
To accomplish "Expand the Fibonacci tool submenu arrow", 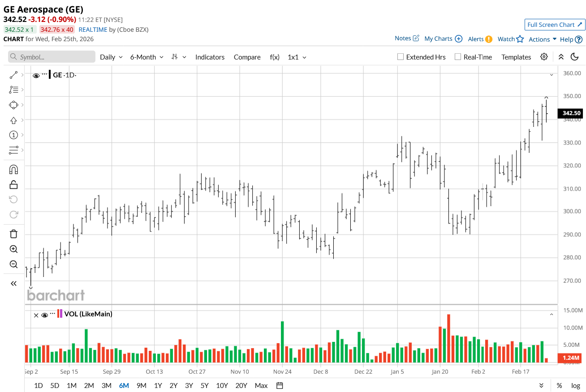I will [22, 89].
